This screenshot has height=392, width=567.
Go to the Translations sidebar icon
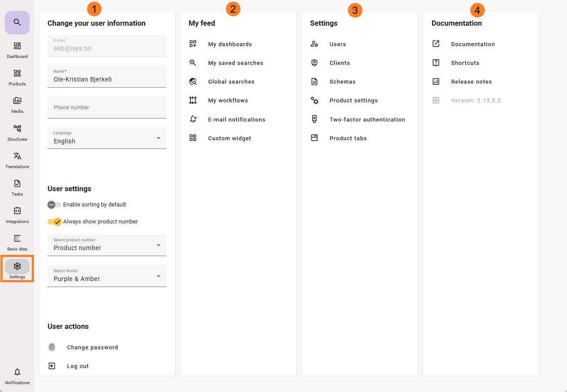17,156
